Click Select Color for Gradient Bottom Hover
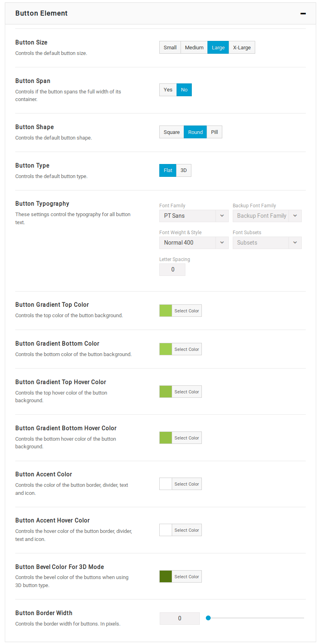The width and height of the screenshot is (321, 644). pos(187,438)
